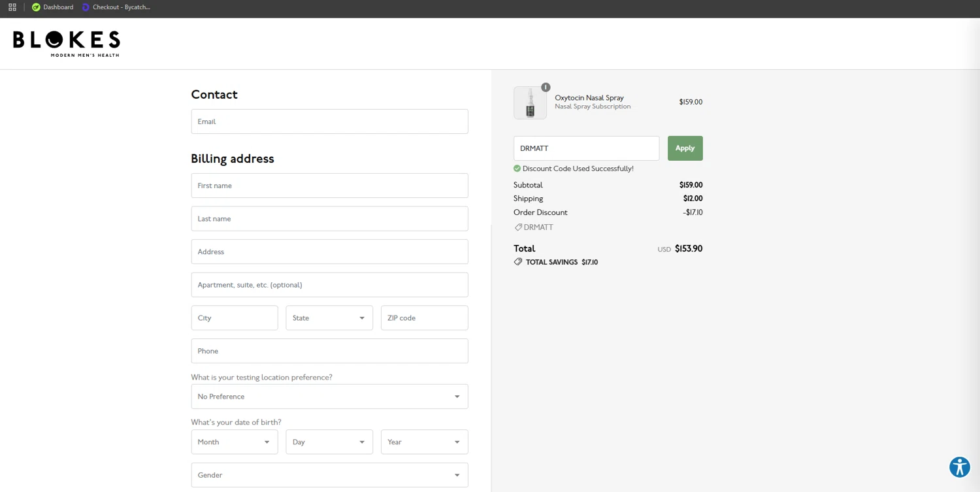Click the Dashboard bookmark green favicon
The height and width of the screenshot is (492, 980).
pos(36,7)
